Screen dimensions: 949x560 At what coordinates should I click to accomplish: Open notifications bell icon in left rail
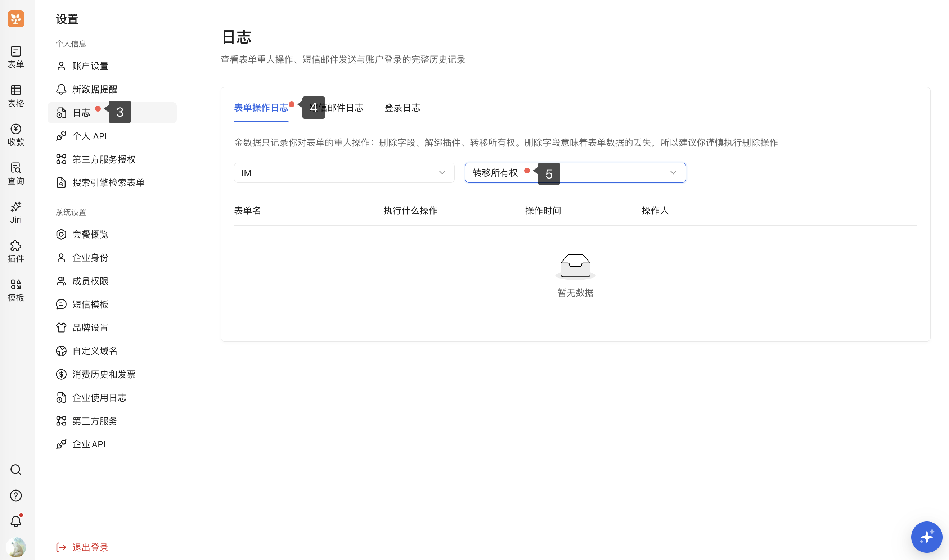16,521
